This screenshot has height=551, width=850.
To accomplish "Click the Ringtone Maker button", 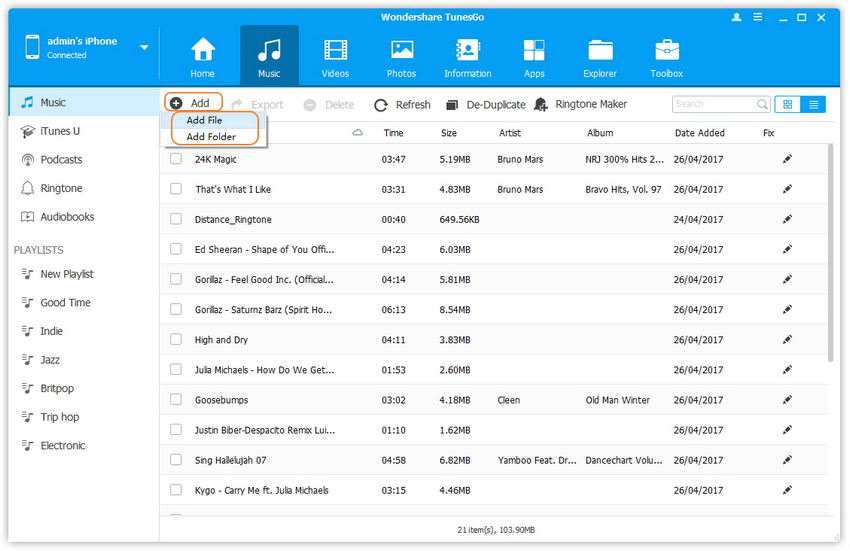I will (581, 104).
